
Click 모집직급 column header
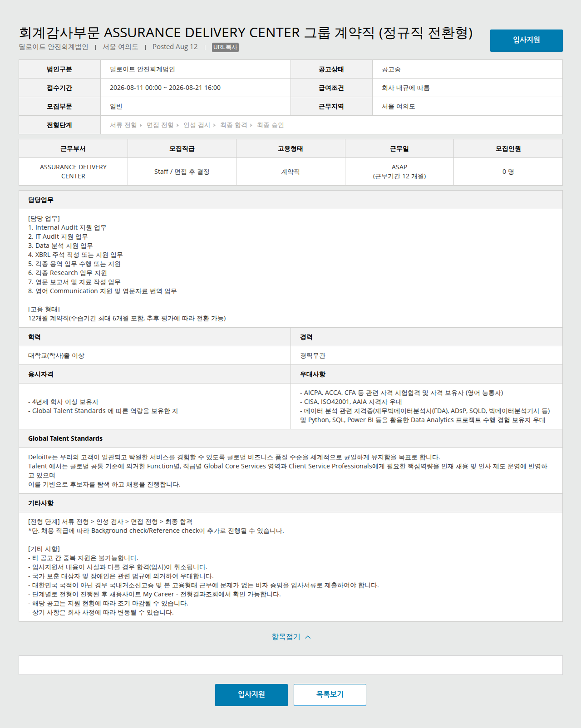point(182,149)
